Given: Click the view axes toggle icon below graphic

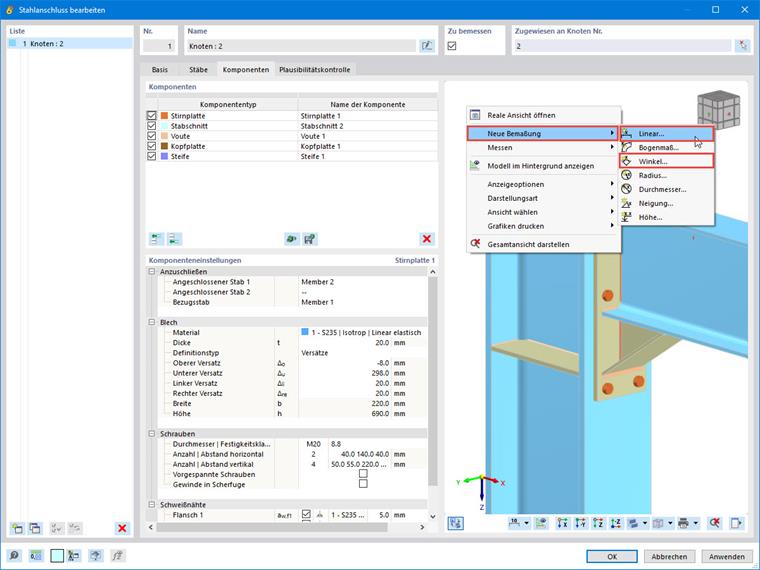Looking at the screenshot, I should point(456,523).
